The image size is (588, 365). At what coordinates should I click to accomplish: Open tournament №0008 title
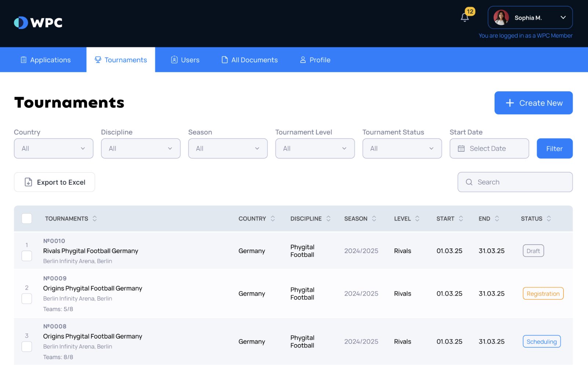(x=93, y=336)
